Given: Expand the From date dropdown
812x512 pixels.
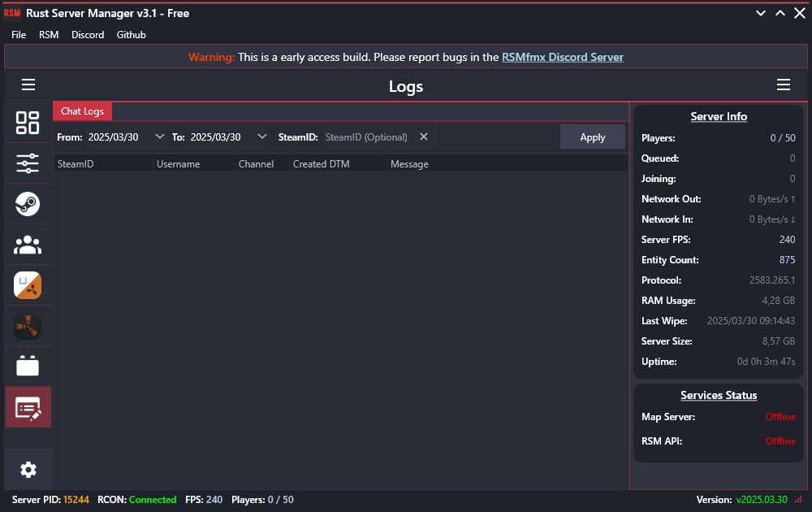Looking at the screenshot, I should point(159,137).
